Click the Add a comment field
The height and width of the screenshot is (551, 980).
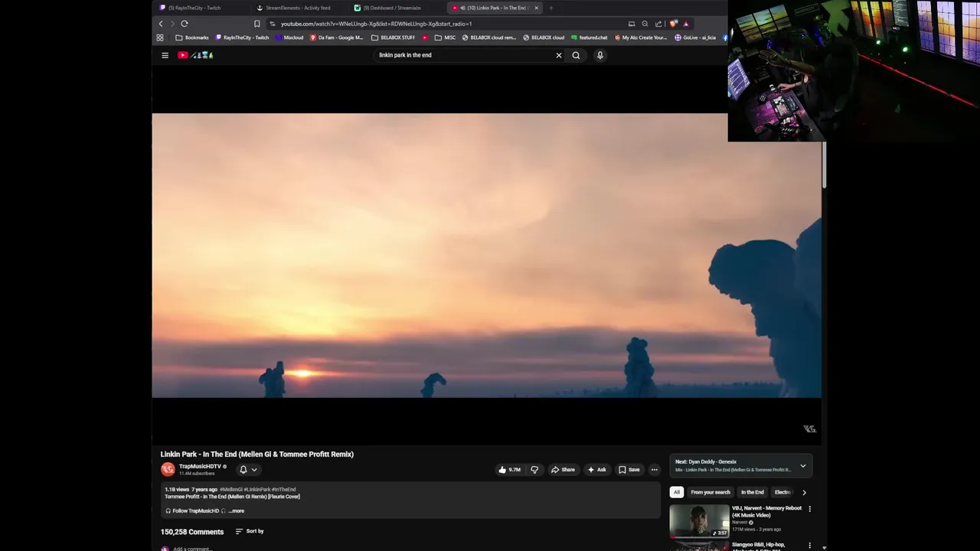coord(192,548)
